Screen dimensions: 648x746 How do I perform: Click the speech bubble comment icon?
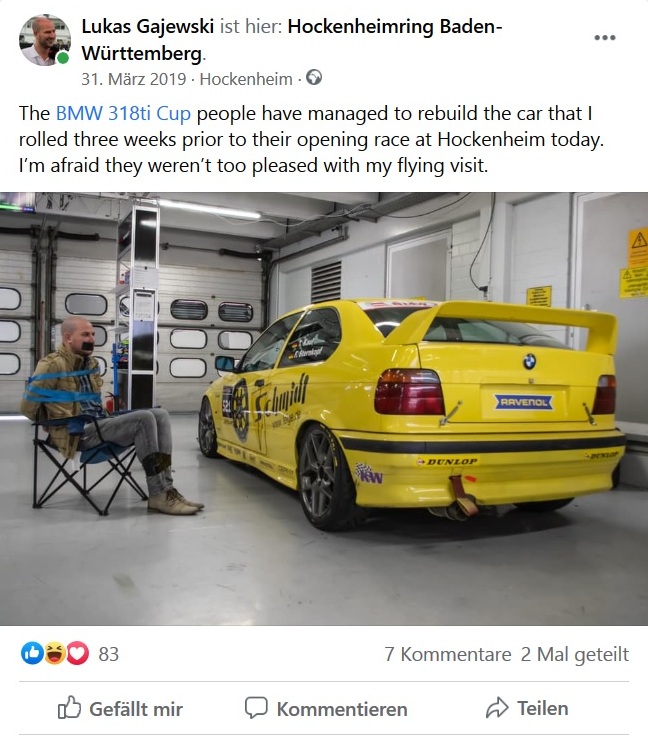coord(256,708)
